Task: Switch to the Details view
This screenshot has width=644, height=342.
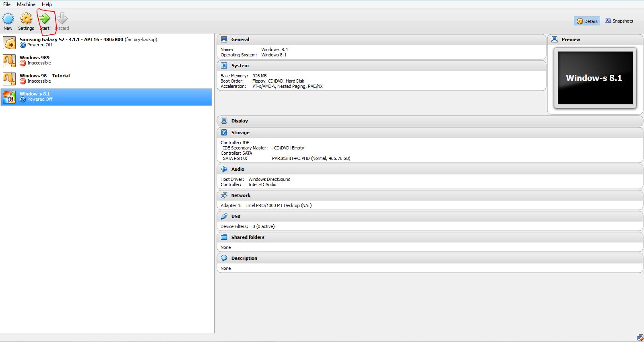Action: pyautogui.click(x=587, y=21)
